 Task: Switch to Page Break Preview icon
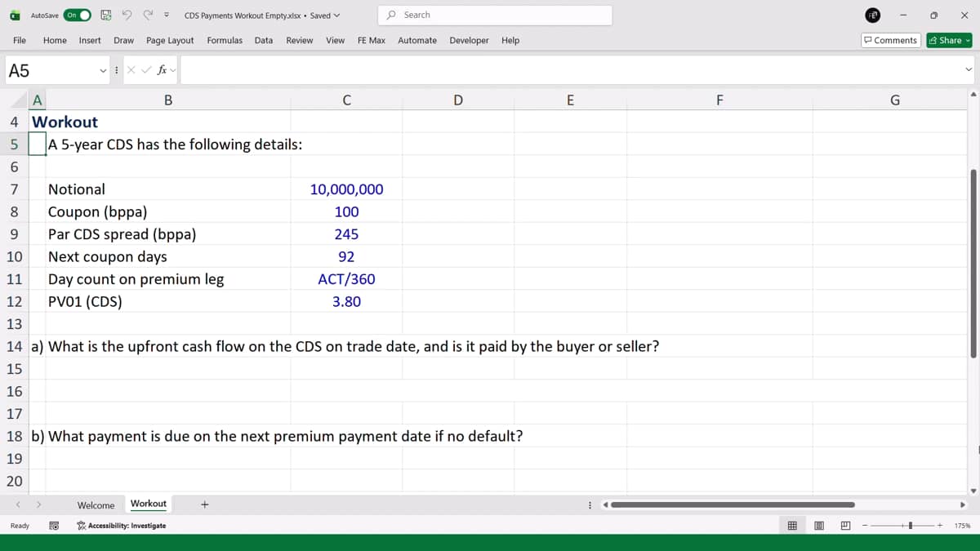point(845,526)
